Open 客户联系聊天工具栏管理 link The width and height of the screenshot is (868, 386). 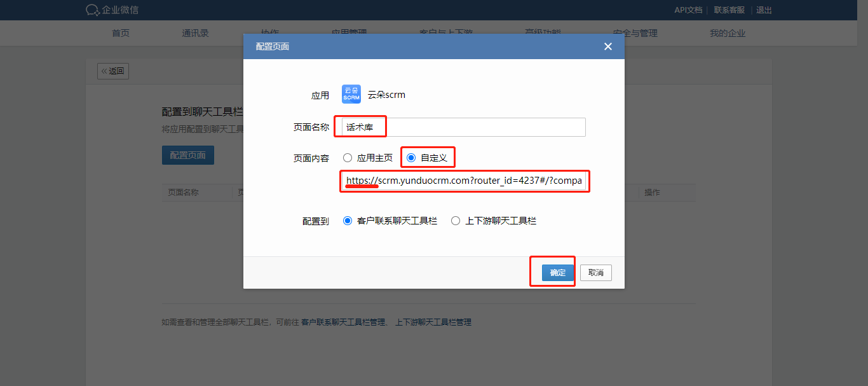[343, 322]
